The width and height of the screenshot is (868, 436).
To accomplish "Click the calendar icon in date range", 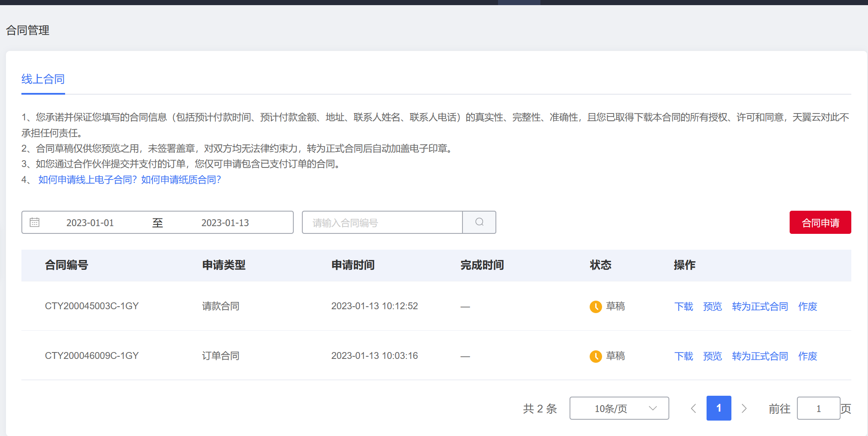I will click(x=35, y=222).
